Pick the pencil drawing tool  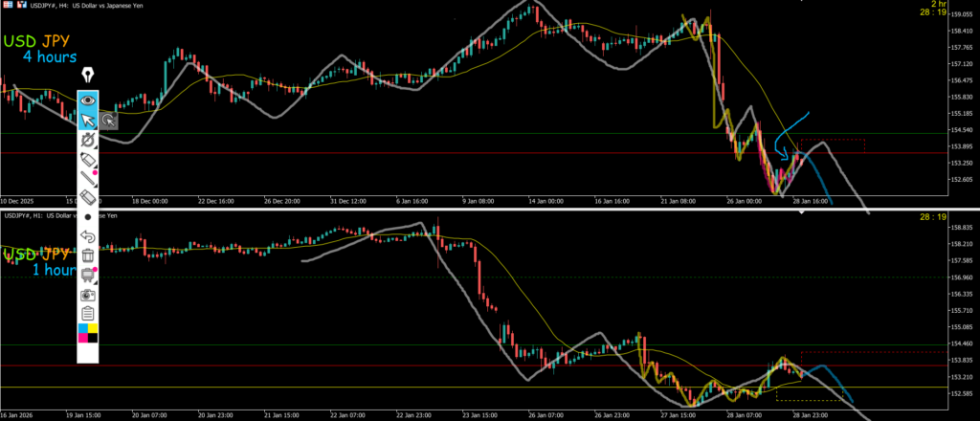[88, 177]
